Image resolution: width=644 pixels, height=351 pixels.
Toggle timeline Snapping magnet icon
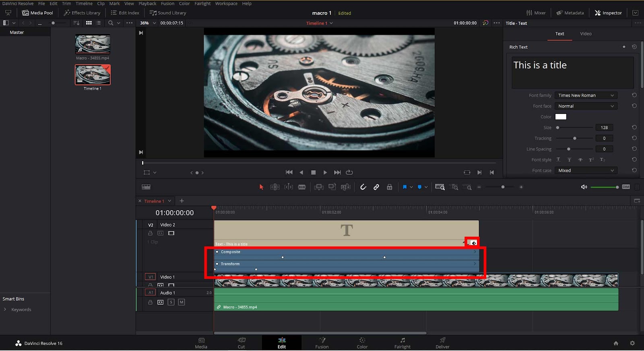pyautogui.click(x=363, y=187)
